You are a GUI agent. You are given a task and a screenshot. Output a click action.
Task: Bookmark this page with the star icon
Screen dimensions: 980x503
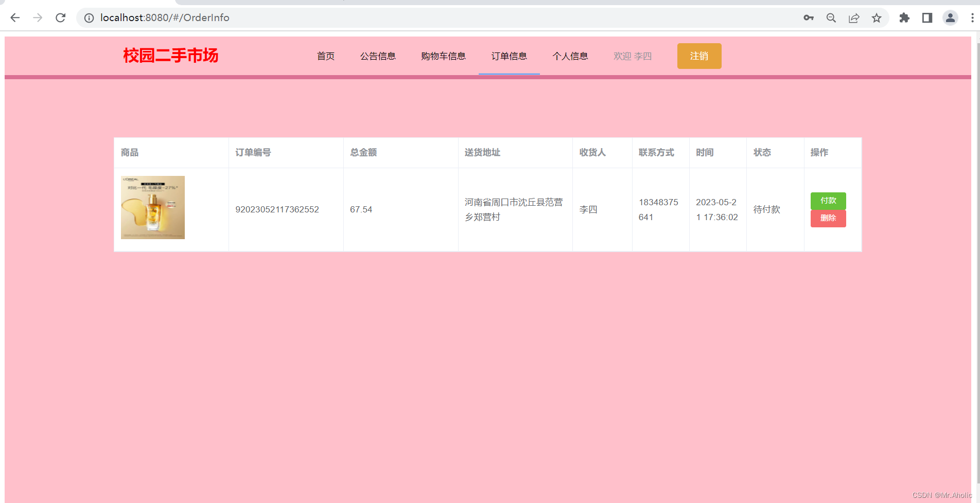tap(877, 18)
